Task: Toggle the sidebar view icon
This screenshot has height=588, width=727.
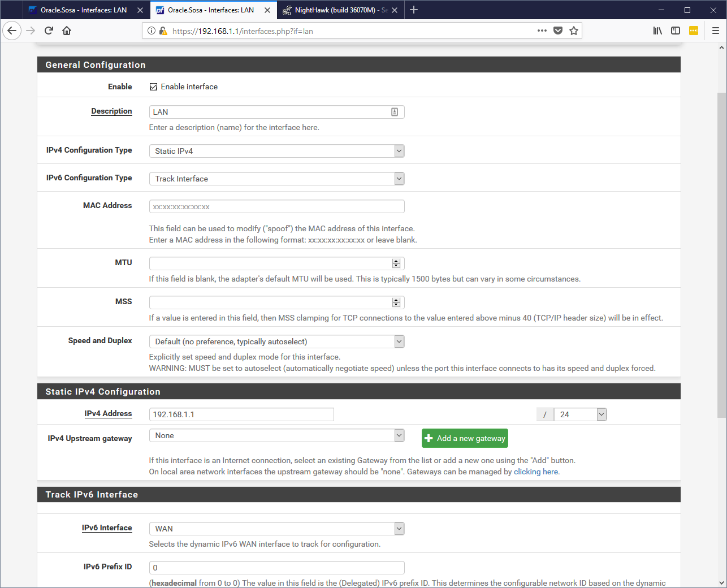Action: tap(676, 31)
